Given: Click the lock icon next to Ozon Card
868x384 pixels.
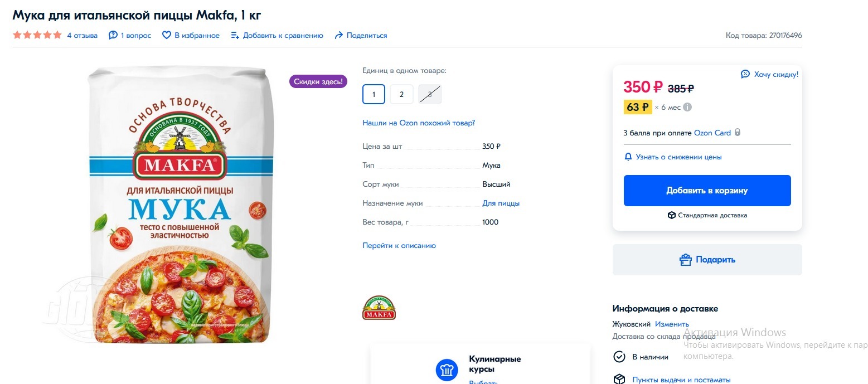Looking at the screenshot, I should [x=738, y=133].
